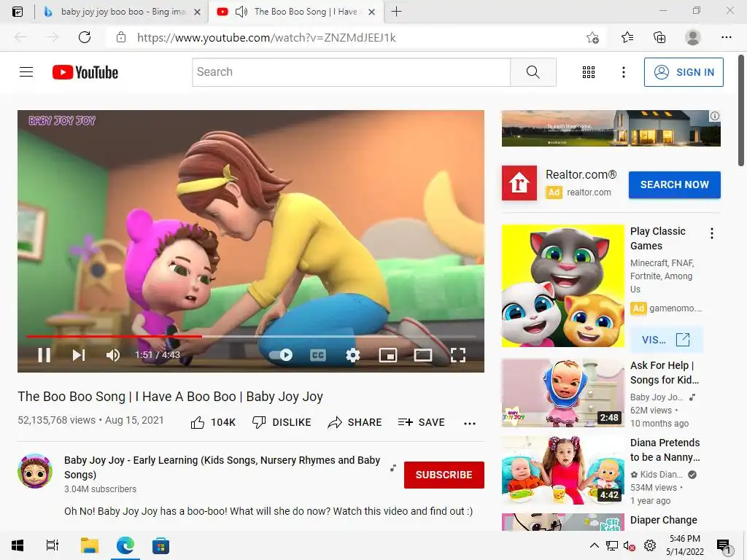This screenshot has width=747, height=560.
Task: Click the SUBSCRIBE button
Action: [444, 475]
